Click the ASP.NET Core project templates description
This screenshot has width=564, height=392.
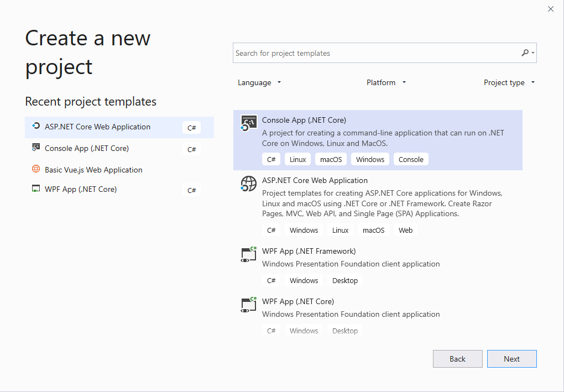[x=382, y=203]
